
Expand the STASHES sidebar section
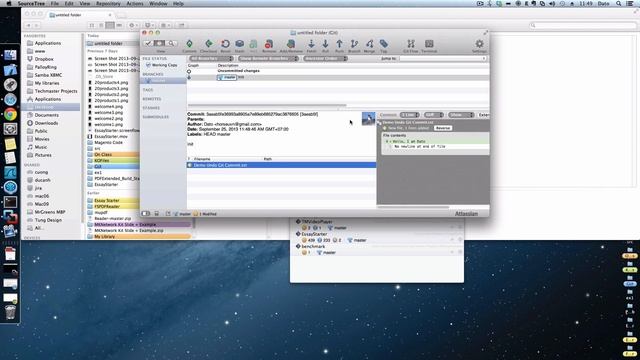pyautogui.click(x=151, y=108)
